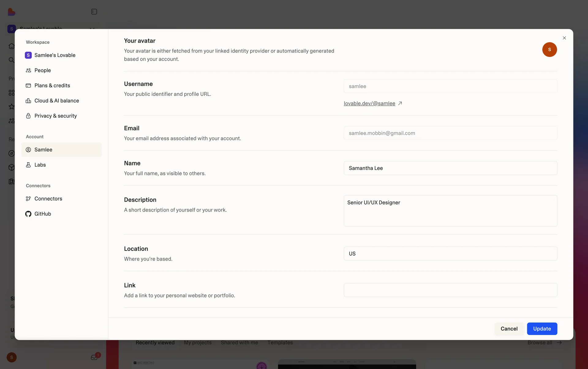This screenshot has height=369, width=588.
Task: Click the orange avatar in dialog
Action: [549, 50]
